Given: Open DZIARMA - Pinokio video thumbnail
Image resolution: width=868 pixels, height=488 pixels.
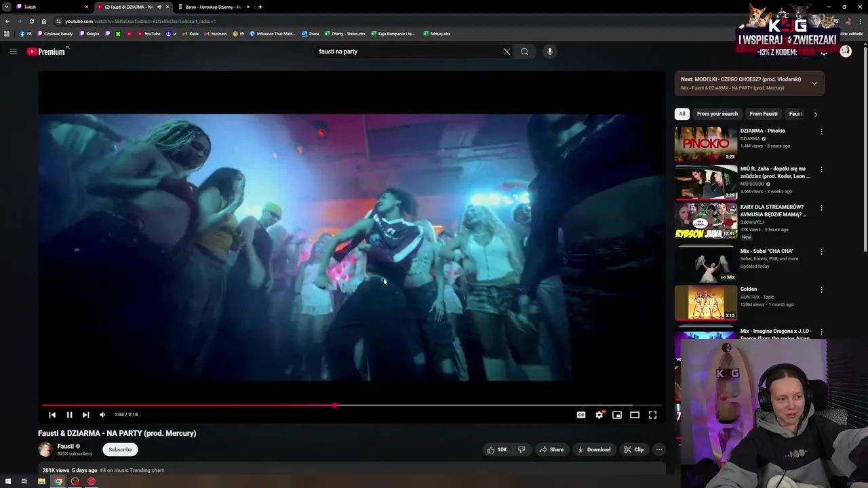Looking at the screenshot, I should pos(705,144).
